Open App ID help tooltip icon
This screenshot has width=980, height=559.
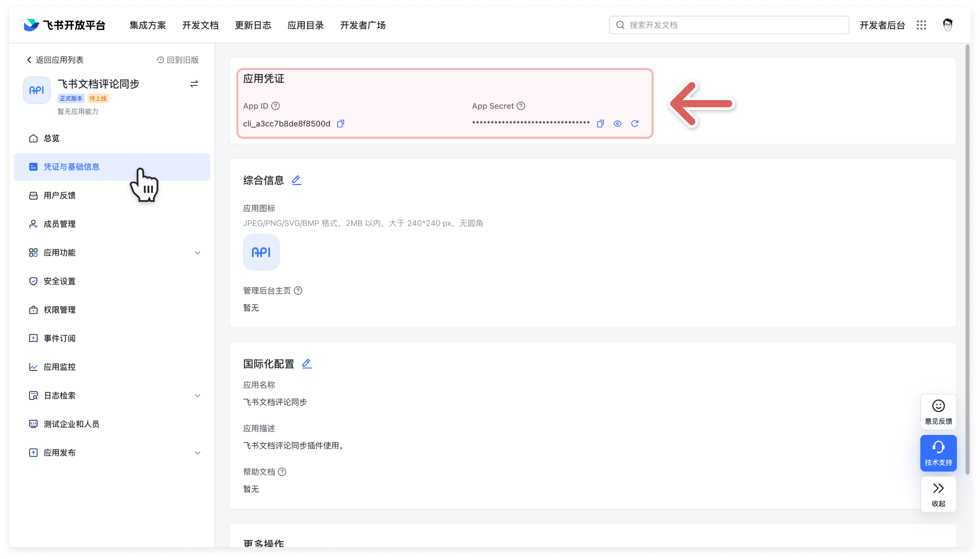tap(275, 106)
